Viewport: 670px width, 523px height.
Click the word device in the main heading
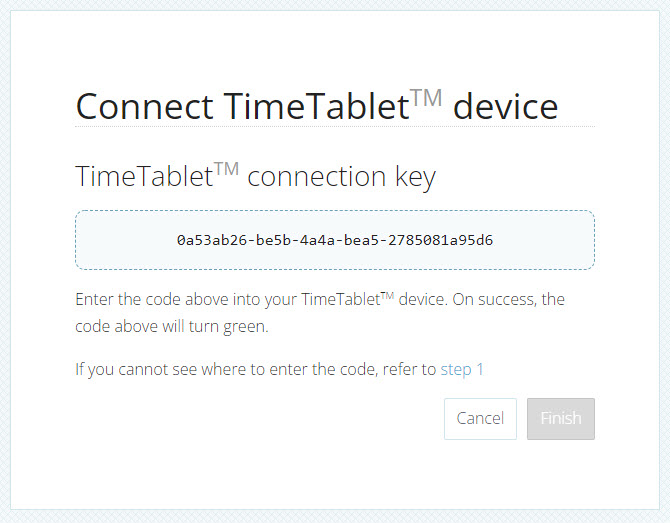coord(505,106)
